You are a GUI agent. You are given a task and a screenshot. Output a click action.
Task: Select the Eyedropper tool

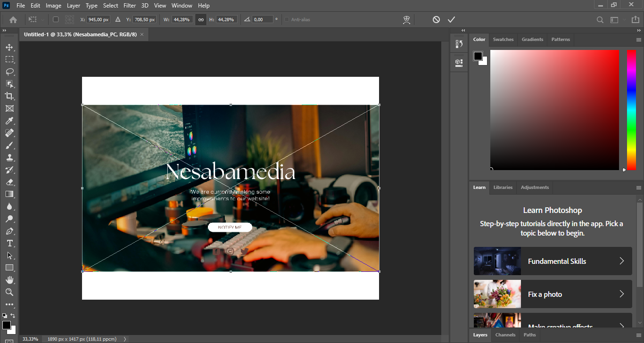9,121
